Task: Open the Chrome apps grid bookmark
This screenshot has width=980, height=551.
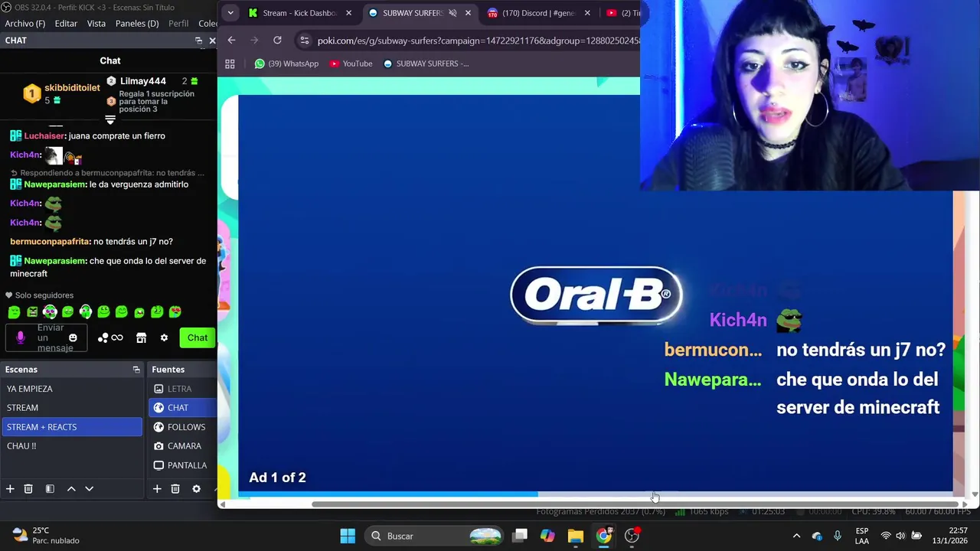Action: coord(230,64)
